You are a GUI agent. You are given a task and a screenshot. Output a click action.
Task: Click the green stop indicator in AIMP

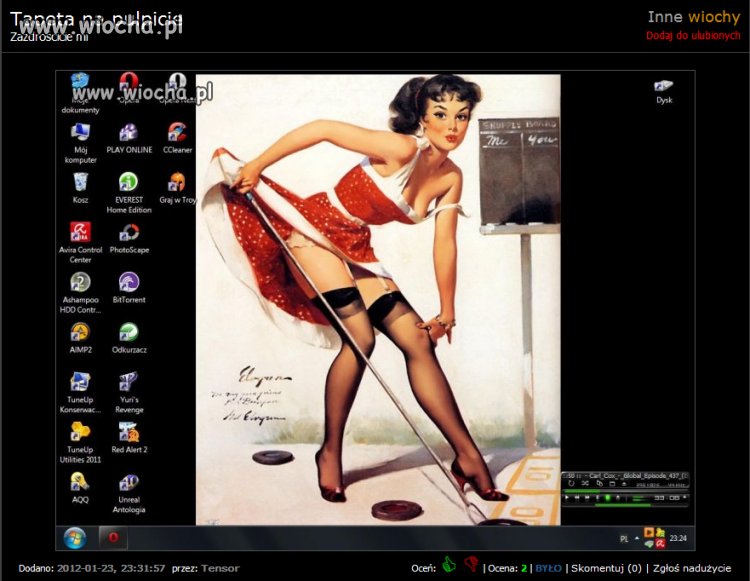[607, 497]
